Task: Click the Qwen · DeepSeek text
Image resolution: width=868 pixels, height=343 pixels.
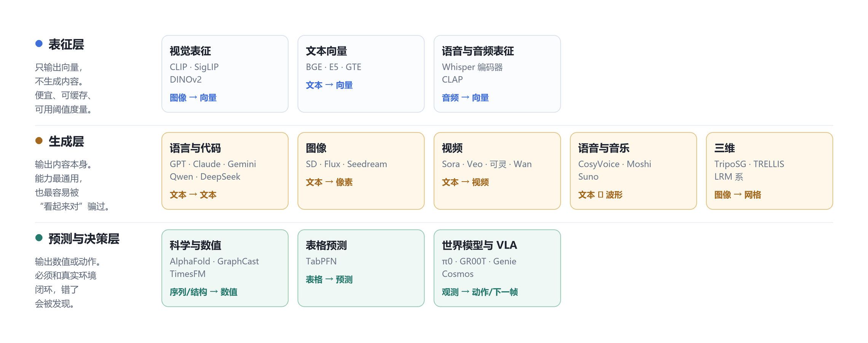Action: click(205, 177)
